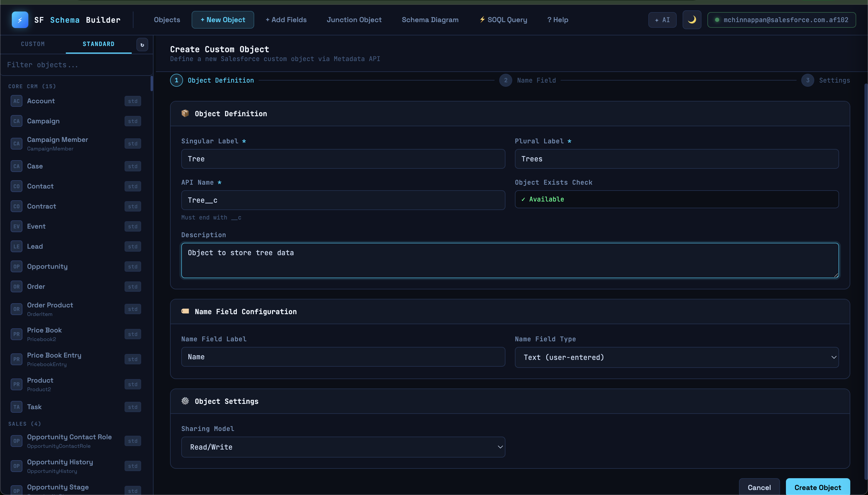Open the Junction Object nav item

coord(354,20)
